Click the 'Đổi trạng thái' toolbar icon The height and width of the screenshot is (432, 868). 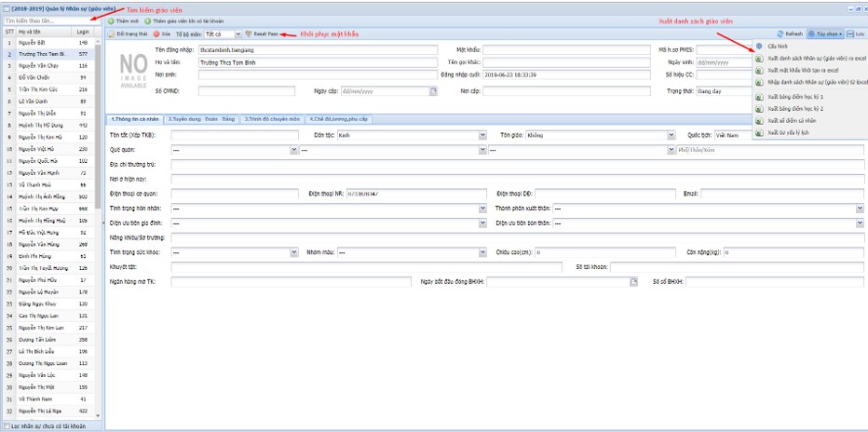click(x=112, y=34)
